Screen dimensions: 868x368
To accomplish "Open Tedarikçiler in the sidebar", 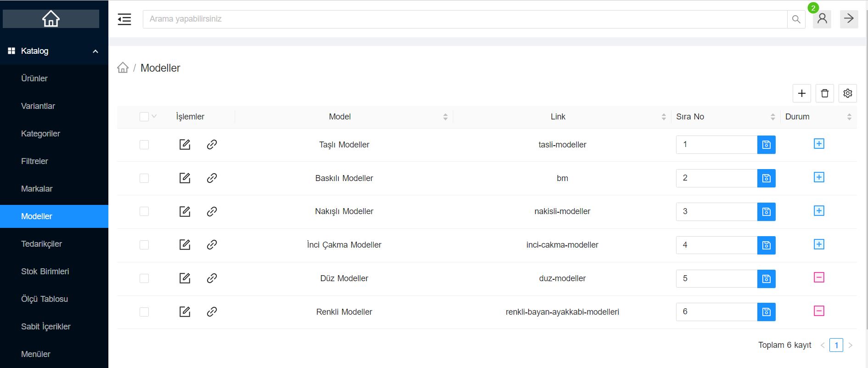I will coord(54,244).
